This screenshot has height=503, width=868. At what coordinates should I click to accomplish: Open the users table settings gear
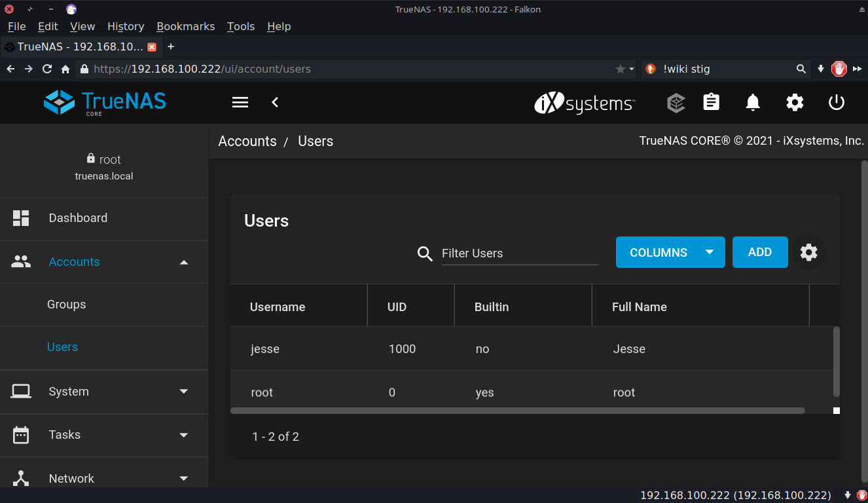[x=809, y=252]
